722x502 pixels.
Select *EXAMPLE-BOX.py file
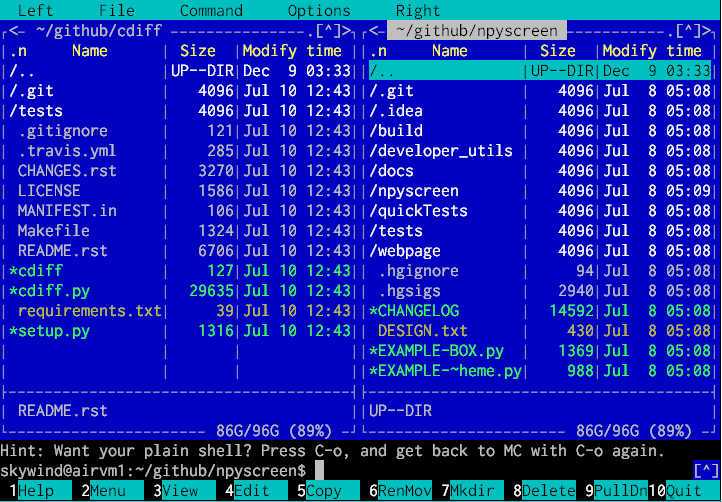pyautogui.click(x=540, y=351)
